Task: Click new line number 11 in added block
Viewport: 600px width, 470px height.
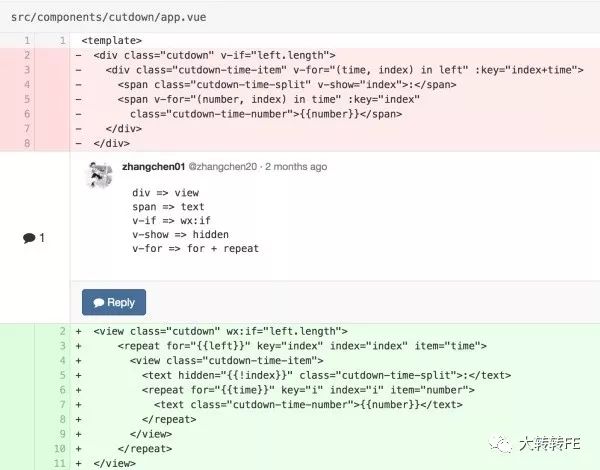Action: pos(60,463)
